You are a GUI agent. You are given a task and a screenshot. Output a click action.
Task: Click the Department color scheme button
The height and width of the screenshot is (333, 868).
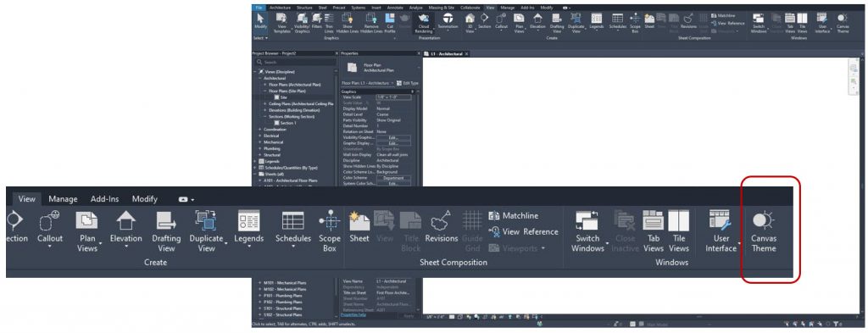coord(393,178)
